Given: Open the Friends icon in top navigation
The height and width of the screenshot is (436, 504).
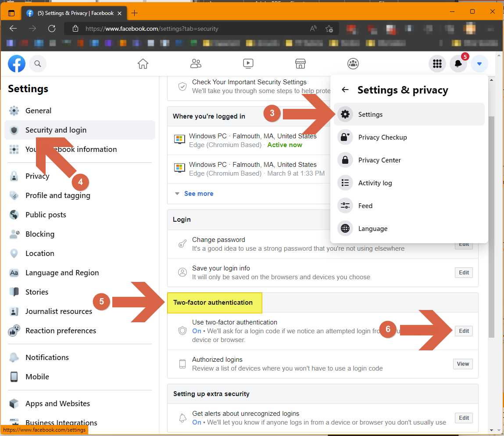Looking at the screenshot, I should 196,64.
